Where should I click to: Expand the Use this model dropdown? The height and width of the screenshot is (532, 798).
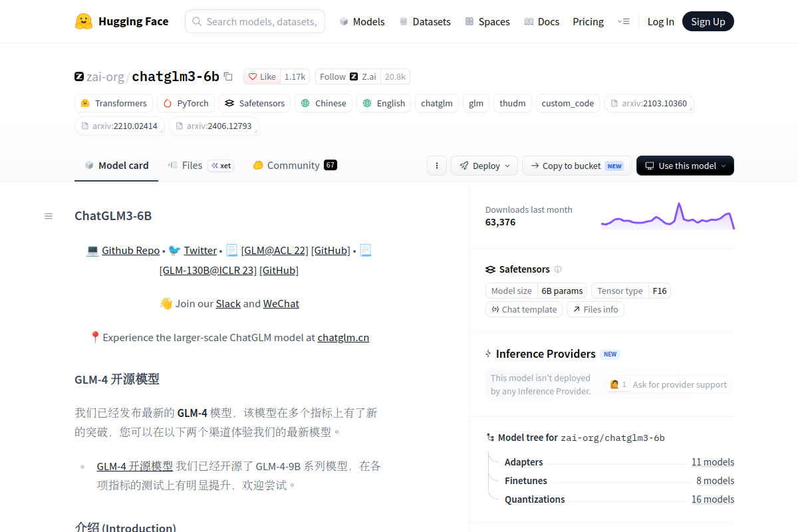(x=685, y=166)
